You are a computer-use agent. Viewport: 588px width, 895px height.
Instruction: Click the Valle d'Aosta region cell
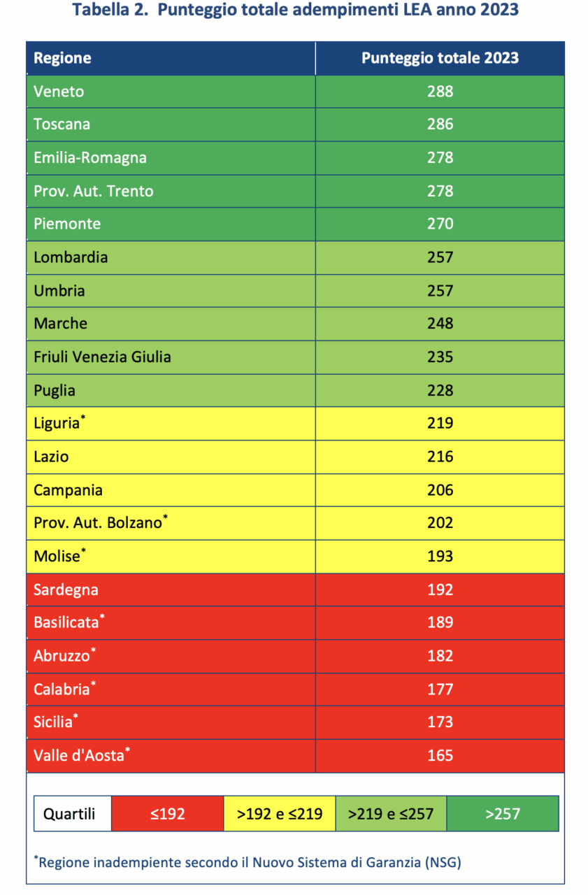(171, 756)
